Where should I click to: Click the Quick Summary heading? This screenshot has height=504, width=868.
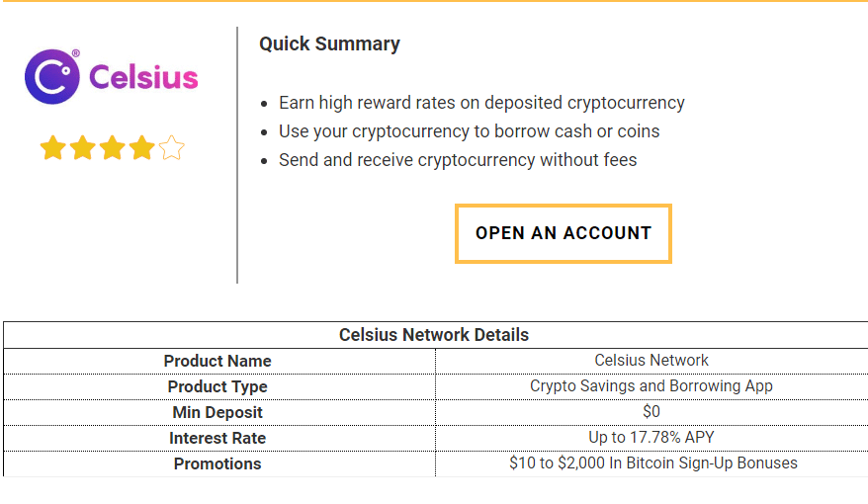coord(329,43)
